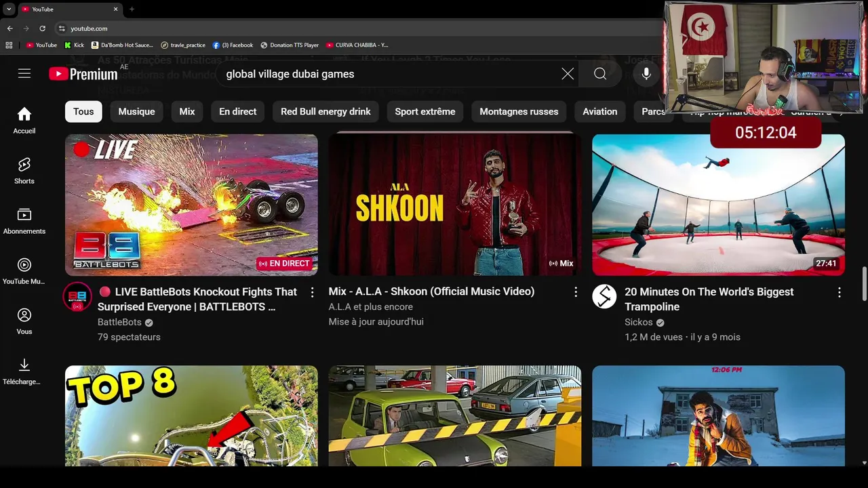The image size is (868, 488).
Task: Open the TOP 8 roller coaster thumbnail
Action: pyautogui.click(x=191, y=416)
